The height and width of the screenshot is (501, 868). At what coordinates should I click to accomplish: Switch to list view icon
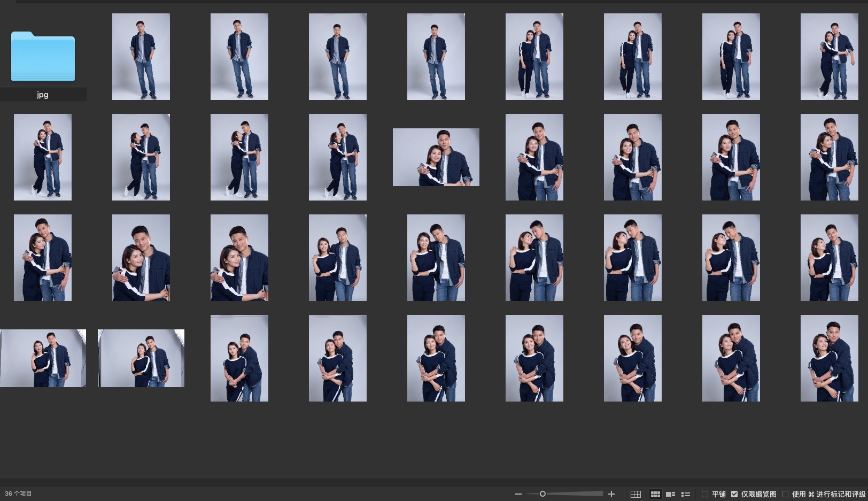686,494
